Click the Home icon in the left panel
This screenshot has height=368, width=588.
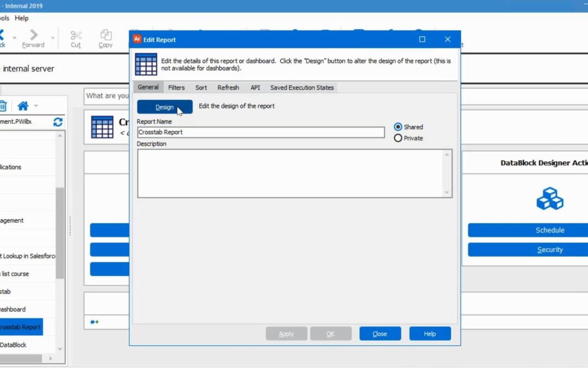point(23,106)
